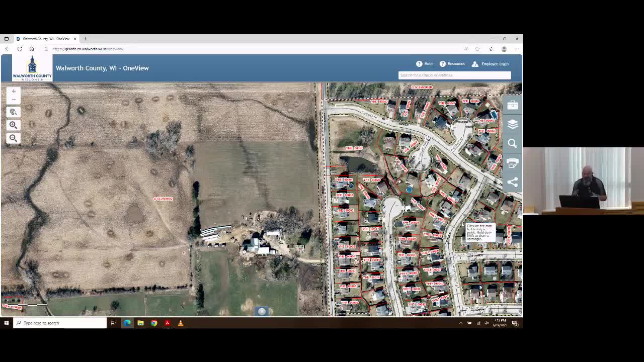Click the round basemap toggle at map bottom
The height and width of the screenshot is (362, 644).
pos(262,312)
